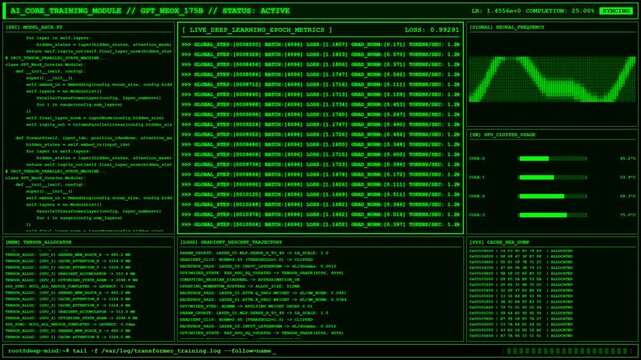Click the CUDA:0 usage bar

click(552, 159)
